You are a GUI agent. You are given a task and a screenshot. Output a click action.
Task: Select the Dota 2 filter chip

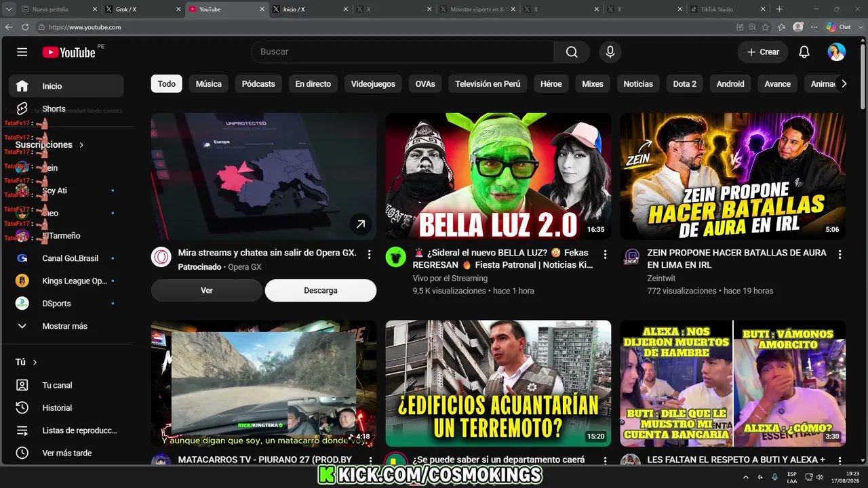point(685,84)
